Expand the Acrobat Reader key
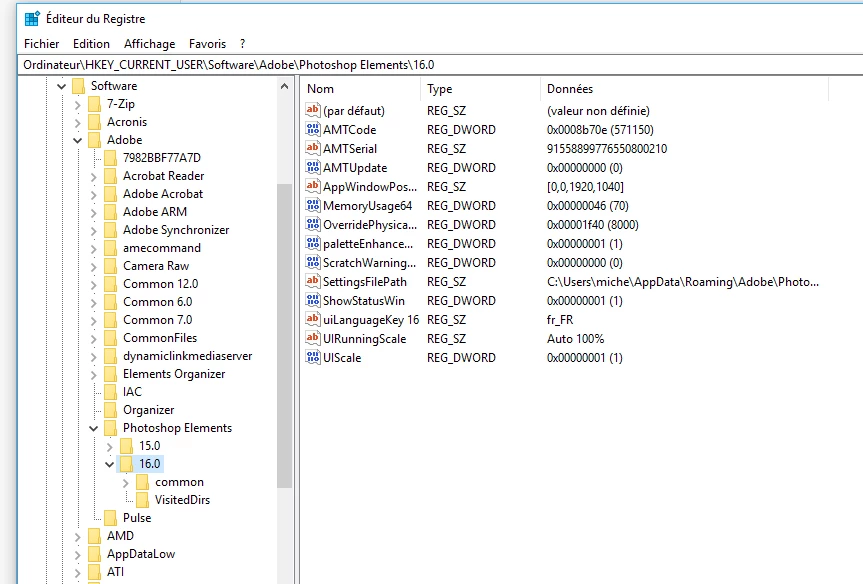 pos(94,177)
